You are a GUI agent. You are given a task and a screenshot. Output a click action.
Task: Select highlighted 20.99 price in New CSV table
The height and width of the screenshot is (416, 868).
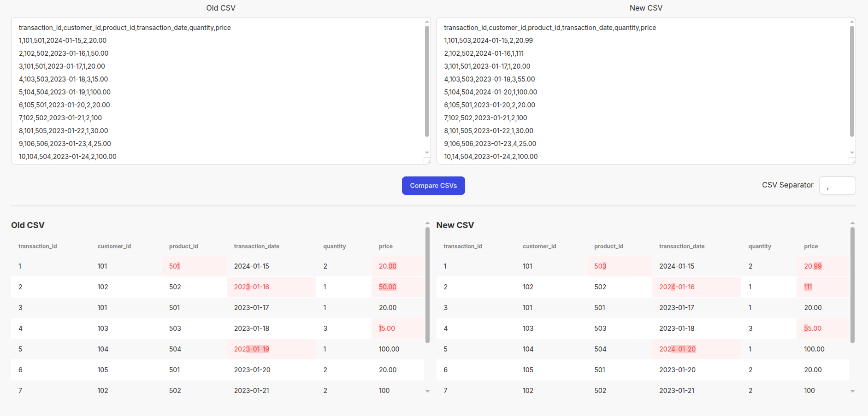(x=823, y=266)
